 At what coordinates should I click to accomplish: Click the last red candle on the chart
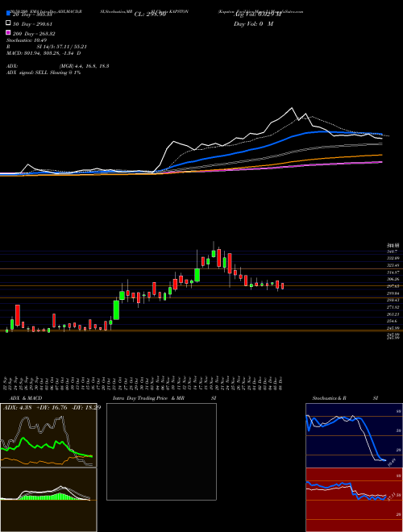click(282, 286)
